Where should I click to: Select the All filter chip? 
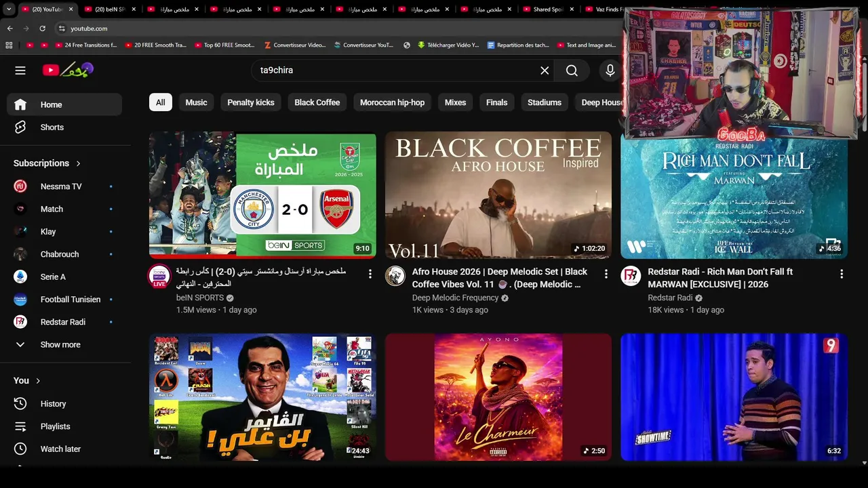(160, 102)
